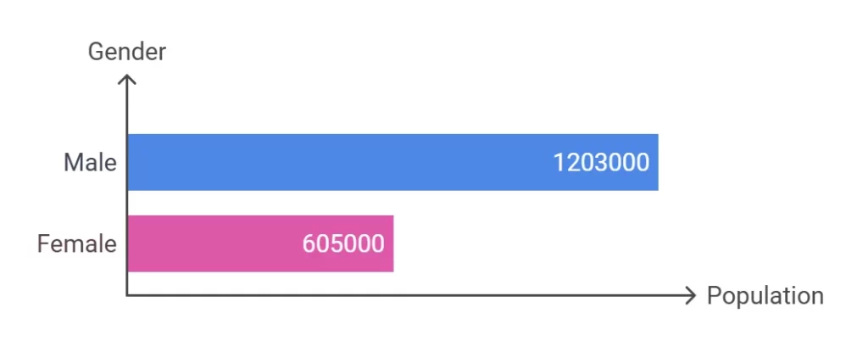
Task: Click the gap between Male and Female bars
Action: coord(393,203)
